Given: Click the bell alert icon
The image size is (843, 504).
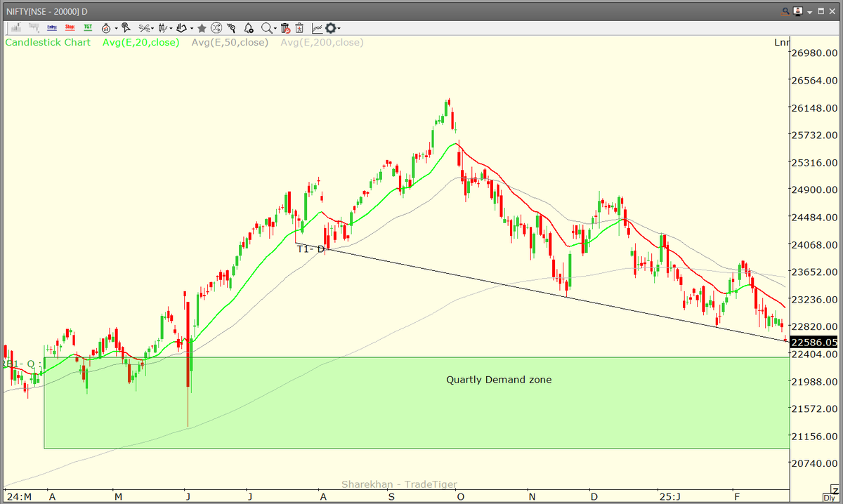Looking at the screenshot, I should (249, 28).
